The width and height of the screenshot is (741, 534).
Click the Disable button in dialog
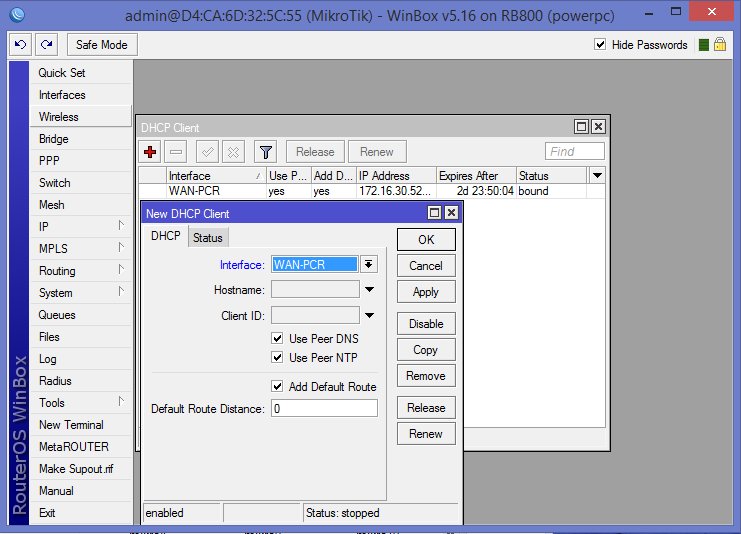tap(426, 324)
